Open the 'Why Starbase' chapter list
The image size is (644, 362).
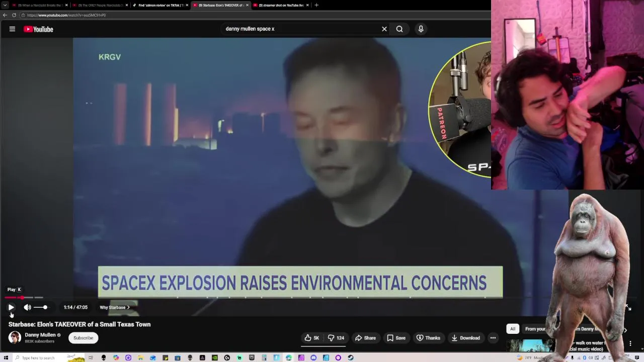coord(115,307)
